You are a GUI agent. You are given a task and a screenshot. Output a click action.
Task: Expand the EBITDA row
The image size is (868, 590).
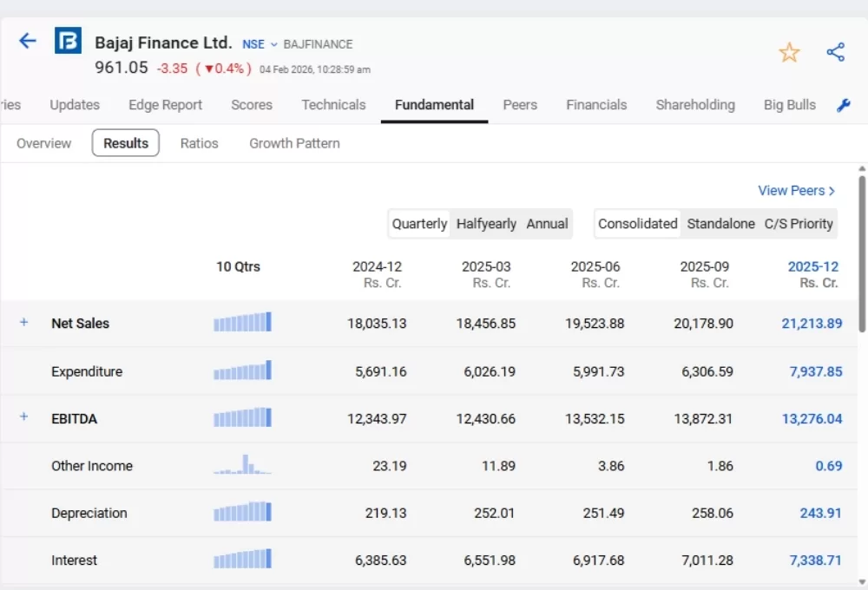23,417
